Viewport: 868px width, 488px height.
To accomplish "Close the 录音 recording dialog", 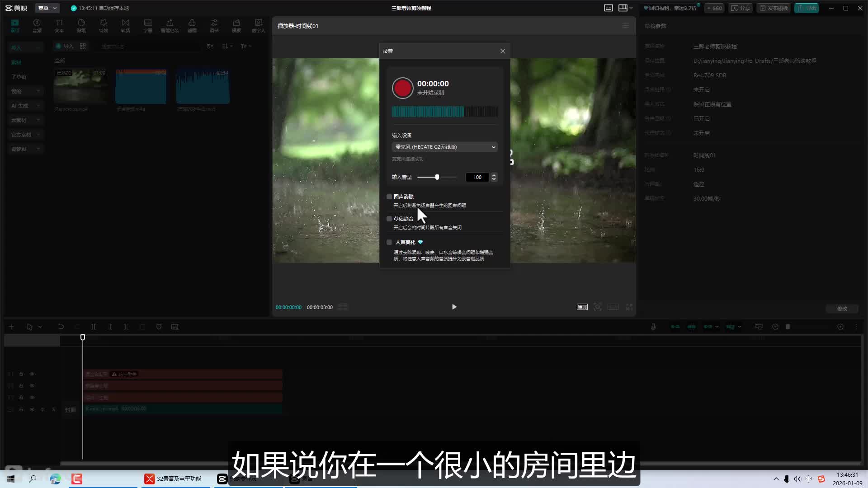I will [502, 51].
